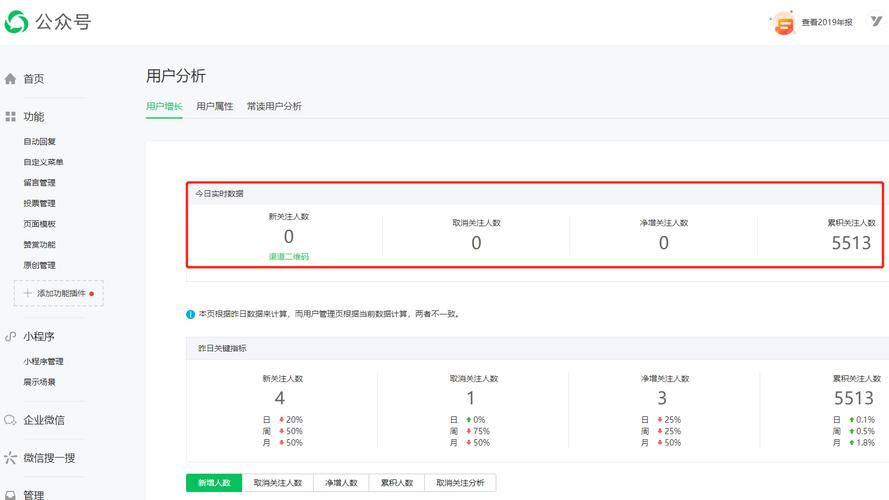Click the 20% daily change under 新关注人数

click(x=294, y=420)
